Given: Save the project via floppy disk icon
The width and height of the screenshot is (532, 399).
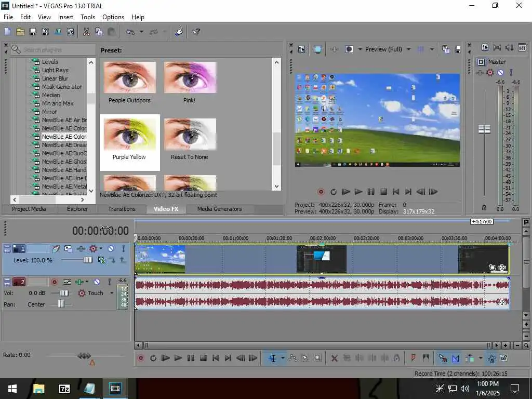Looking at the screenshot, I should click(33, 32).
